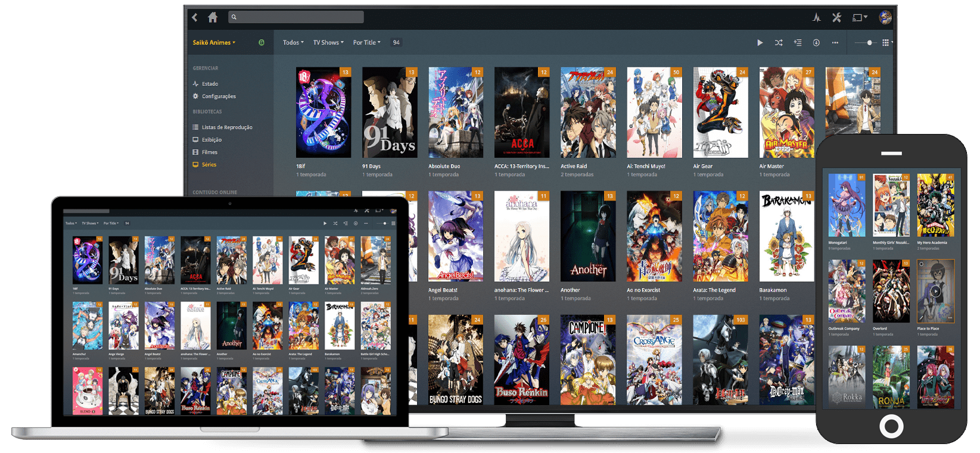Open the activity pulse icon in TV top bar
Viewport: 980px width, 453px height.
(817, 18)
